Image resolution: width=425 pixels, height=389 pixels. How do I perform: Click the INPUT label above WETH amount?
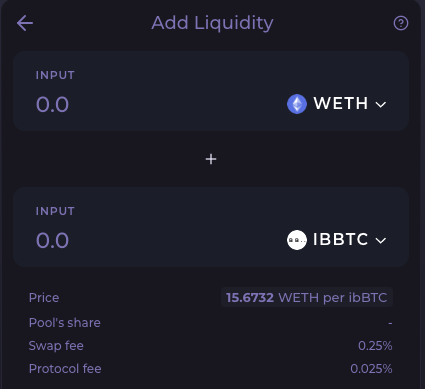coord(55,75)
